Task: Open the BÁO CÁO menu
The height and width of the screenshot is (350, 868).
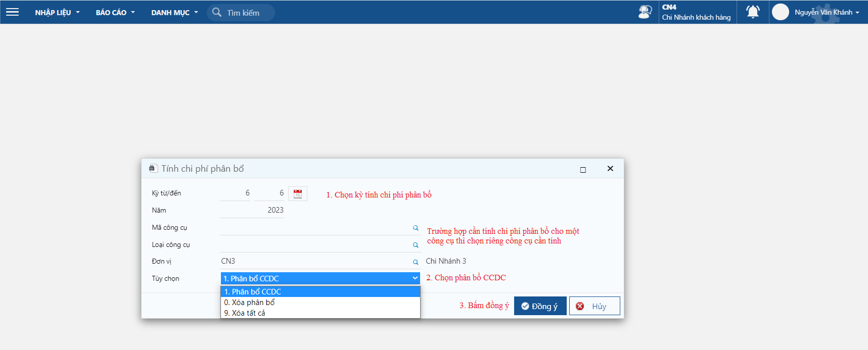Action: tap(115, 12)
